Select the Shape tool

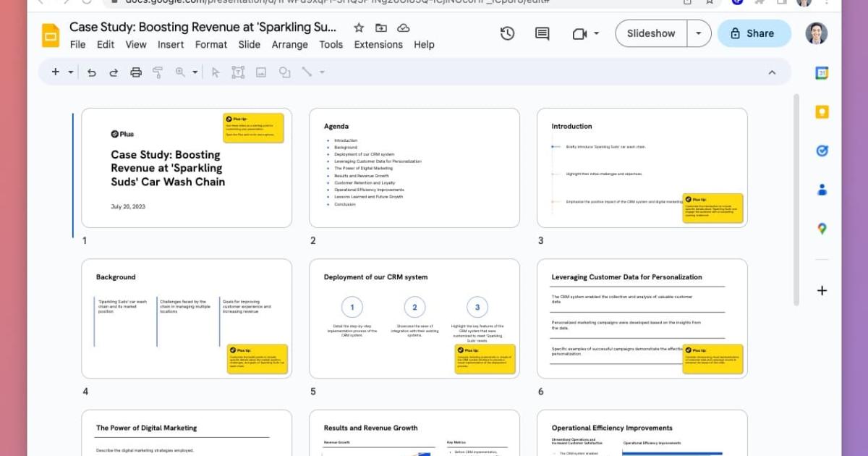click(284, 72)
